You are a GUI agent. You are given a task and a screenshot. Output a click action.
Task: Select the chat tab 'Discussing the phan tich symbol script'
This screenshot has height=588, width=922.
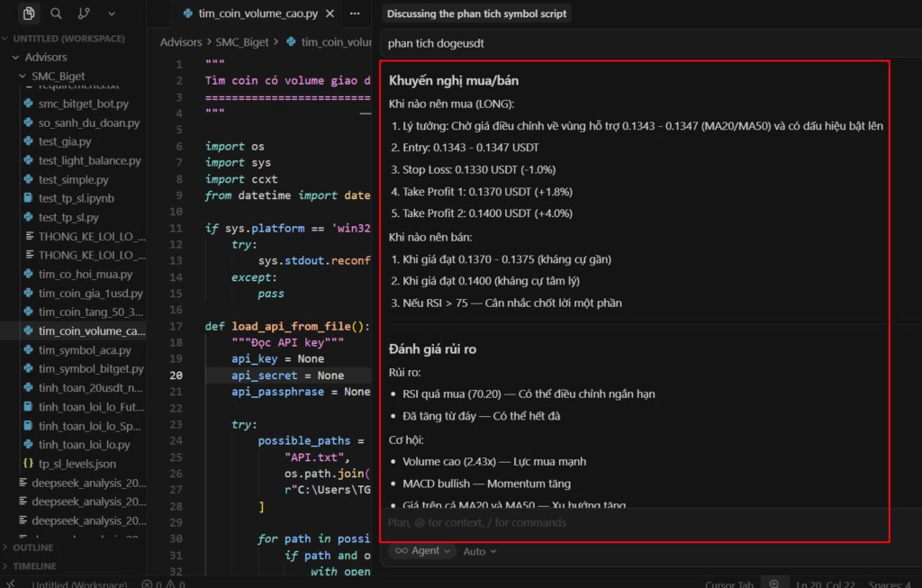point(477,14)
